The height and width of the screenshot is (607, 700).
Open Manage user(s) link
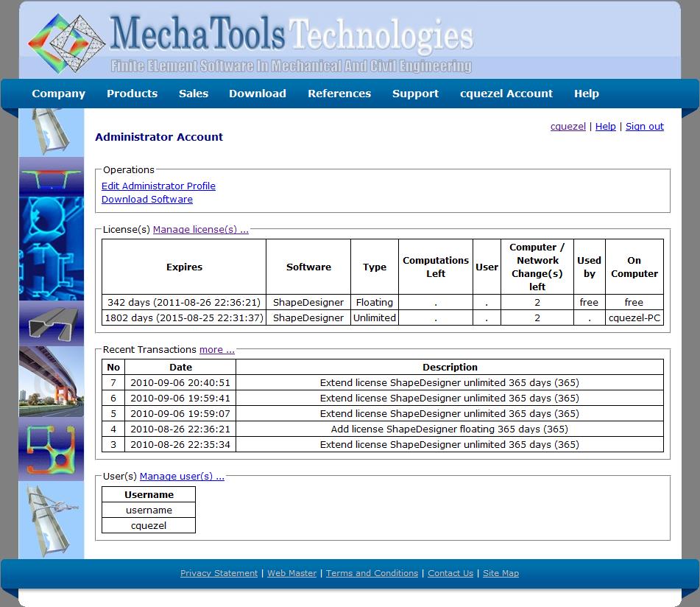click(182, 477)
